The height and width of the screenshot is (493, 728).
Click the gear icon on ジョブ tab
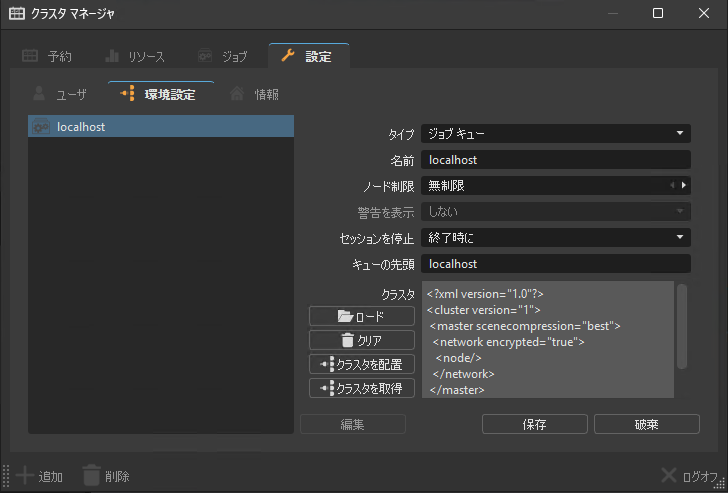pyautogui.click(x=205, y=56)
